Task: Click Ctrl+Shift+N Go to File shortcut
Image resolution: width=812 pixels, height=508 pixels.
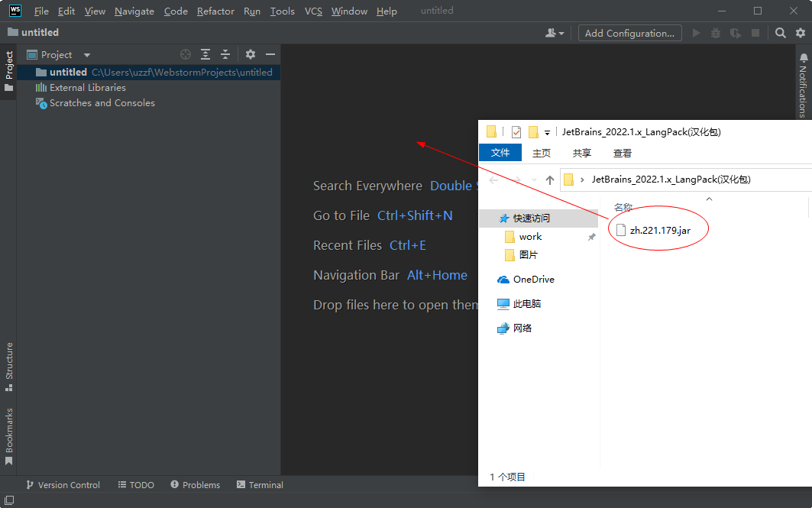Action: pos(415,215)
